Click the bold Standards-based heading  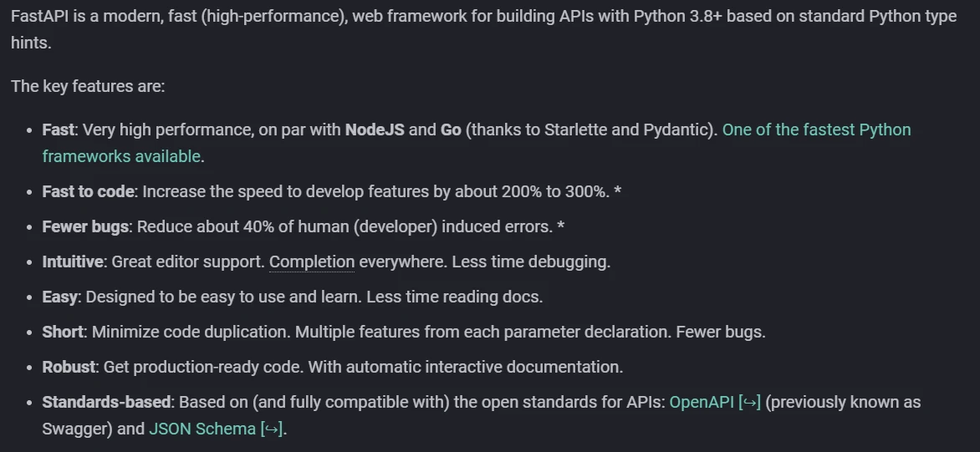click(x=106, y=402)
